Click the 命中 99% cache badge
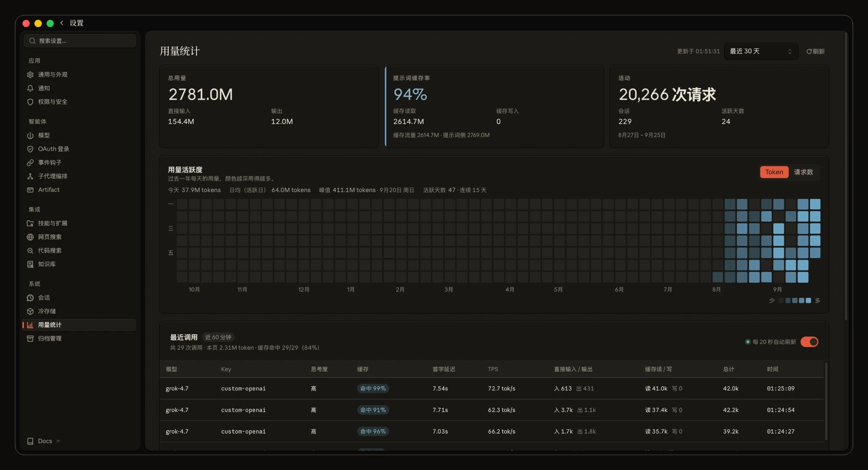This screenshot has width=868, height=470. (373, 388)
